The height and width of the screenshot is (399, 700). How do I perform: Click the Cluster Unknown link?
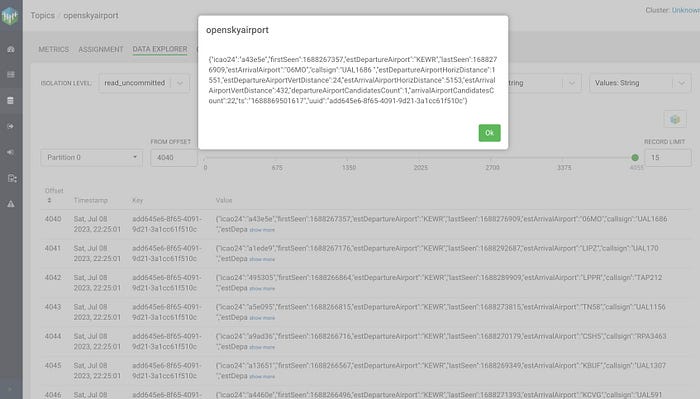pyautogui.click(x=686, y=10)
